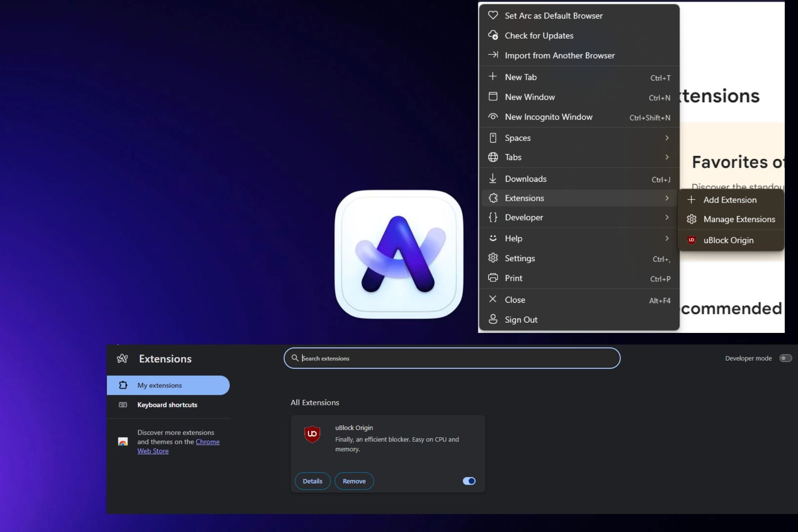Remove the uBlock Origin extension
Image resolution: width=798 pixels, height=532 pixels.
pyautogui.click(x=354, y=481)
